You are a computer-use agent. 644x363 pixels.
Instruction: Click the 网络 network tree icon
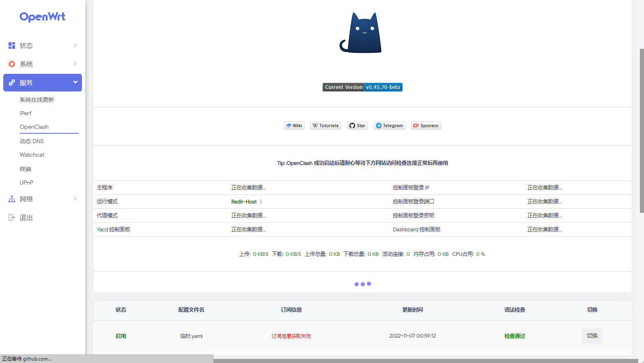pyautogui.click(x=12, y=199)
